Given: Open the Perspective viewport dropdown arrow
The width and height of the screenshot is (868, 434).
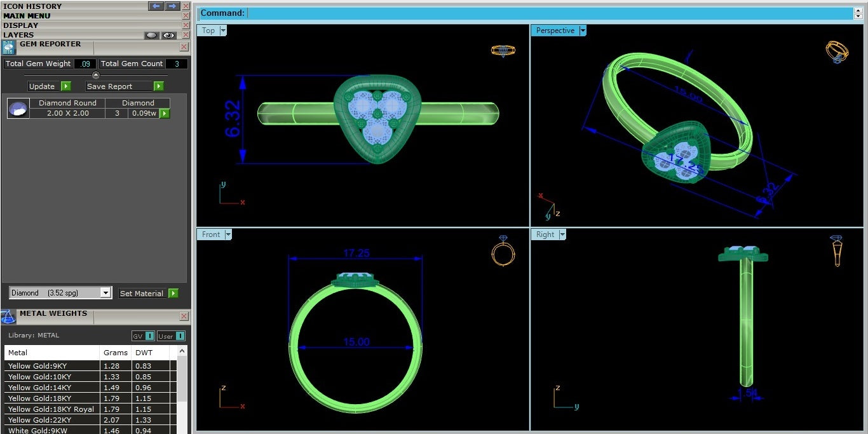Looking at the screenshot, I should click(583, 31).
